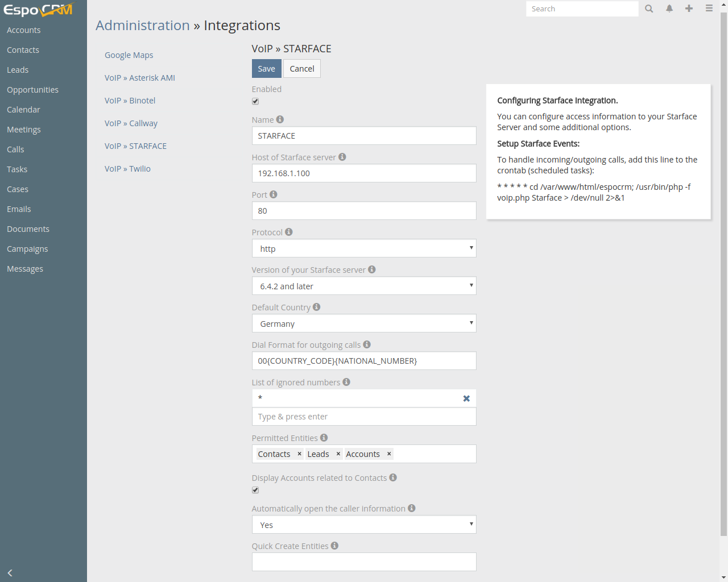Screen dimensions: 728x582
Task: Show info for List of ignored numbers
Action: [x=346, y=382]
